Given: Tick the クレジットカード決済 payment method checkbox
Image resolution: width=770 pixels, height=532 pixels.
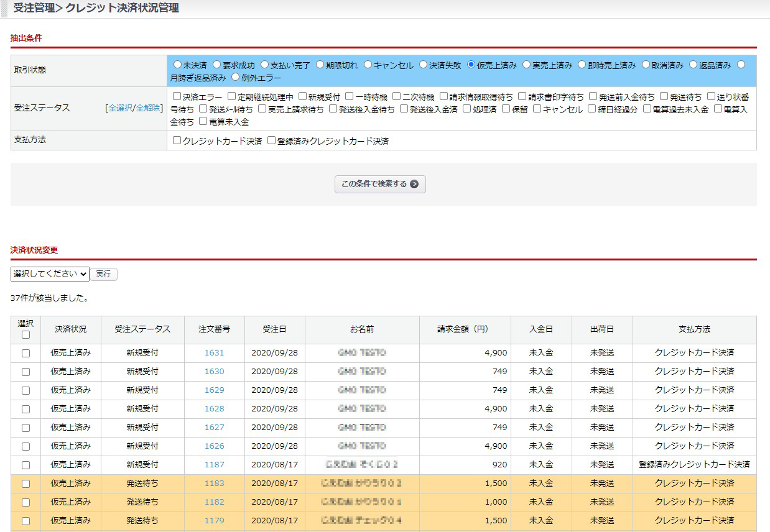Looking at the screenshot, I should pos(177,140).
